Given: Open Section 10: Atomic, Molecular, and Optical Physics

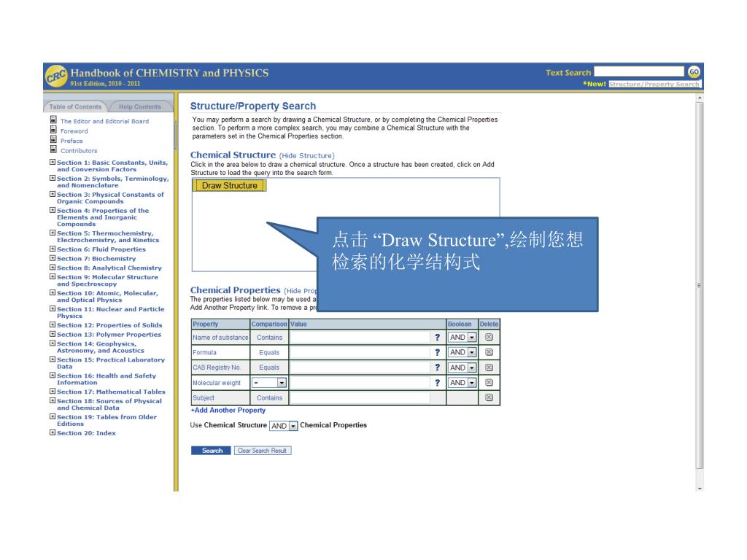Looking at the screenshot, I should pos(107,296).
